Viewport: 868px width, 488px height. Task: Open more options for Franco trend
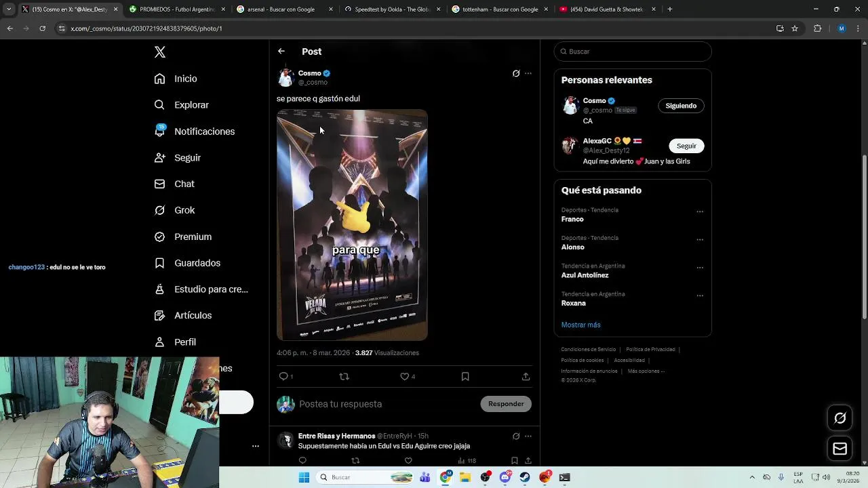point(700,211)
